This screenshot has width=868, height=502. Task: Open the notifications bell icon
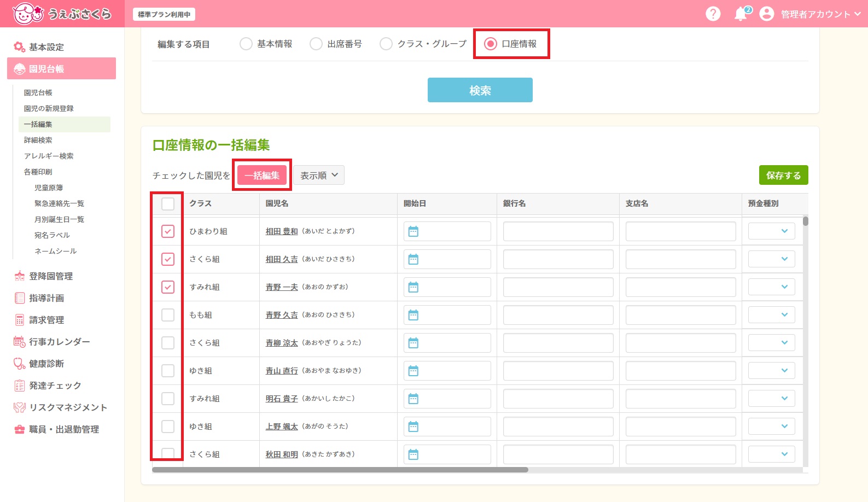tap(741, 14)
